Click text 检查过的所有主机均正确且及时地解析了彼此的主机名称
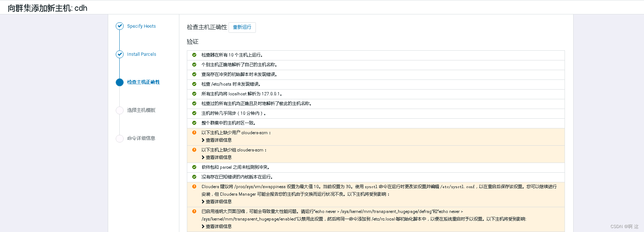644x232 pixels. click(257, 104)
